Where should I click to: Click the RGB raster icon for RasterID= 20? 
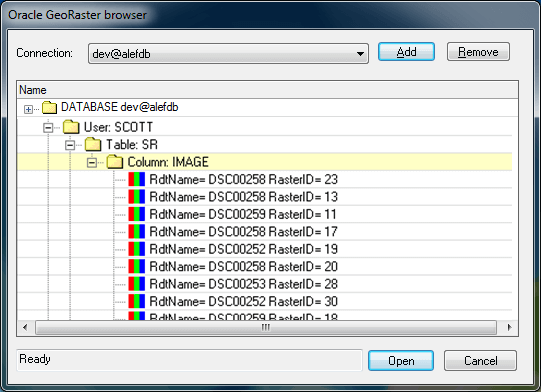(x=137, y=266)
